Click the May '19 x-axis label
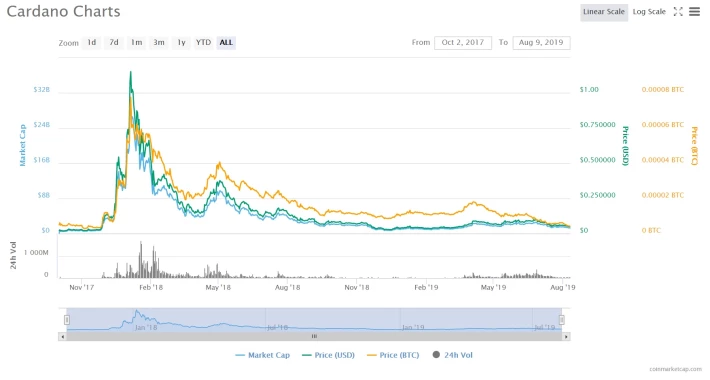The width and height of the screenshot is (710, 380). (x=493, y=287)
